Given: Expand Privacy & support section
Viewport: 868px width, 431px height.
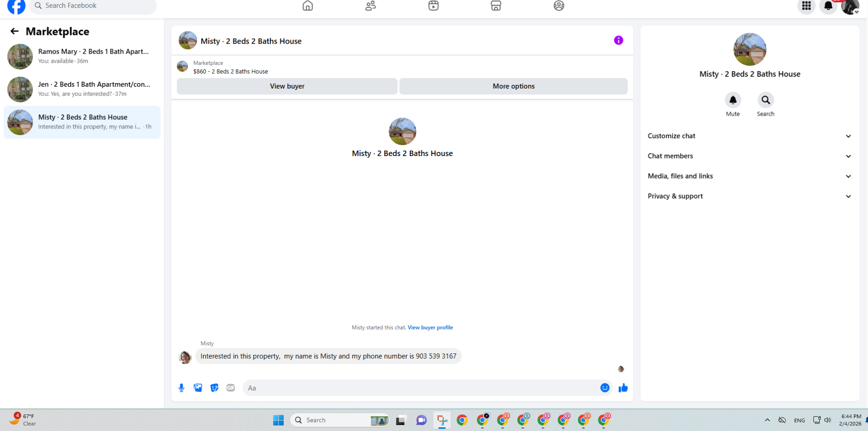Looking at the screenshot, I should (x=750, y=196).
